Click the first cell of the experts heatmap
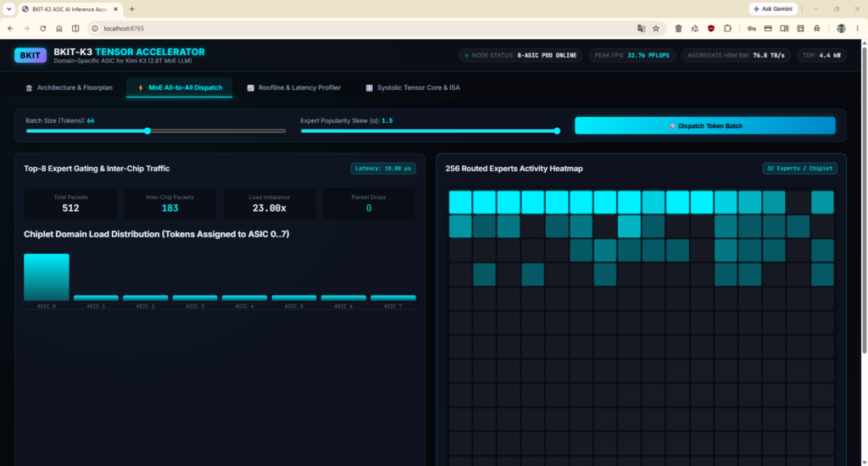The width and height of the screenshot is (868, 466). tap(460, 202)
